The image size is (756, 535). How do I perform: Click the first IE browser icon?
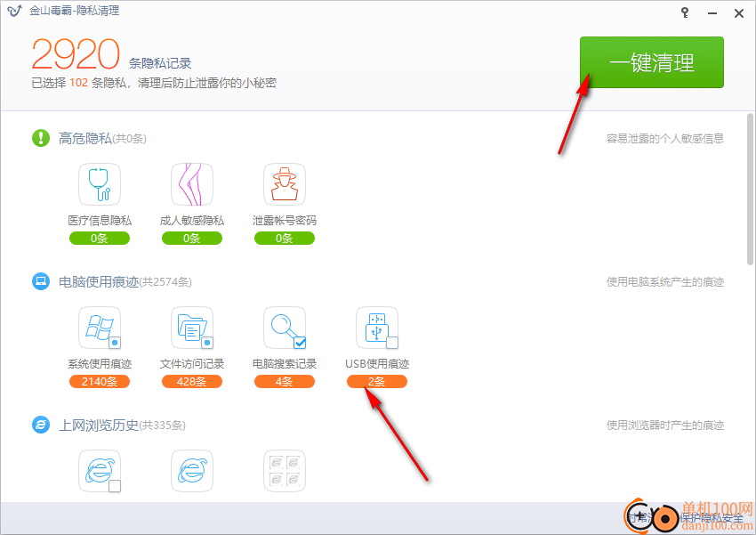tap(100, 471)
